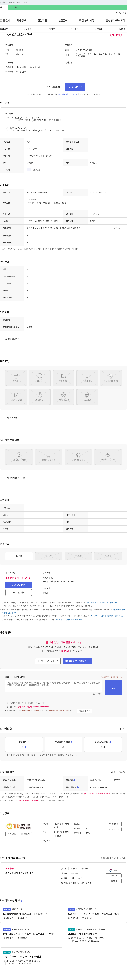Click the 식사제공 welfare icon
Viewport: 127px width, 980px height.
[x=87, y=397]
